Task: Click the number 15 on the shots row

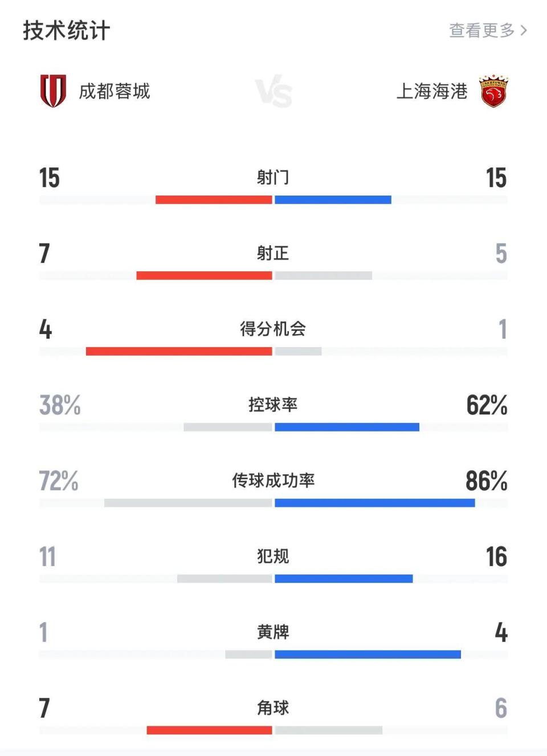Action: pyautogui.click(x=48, y=178)
